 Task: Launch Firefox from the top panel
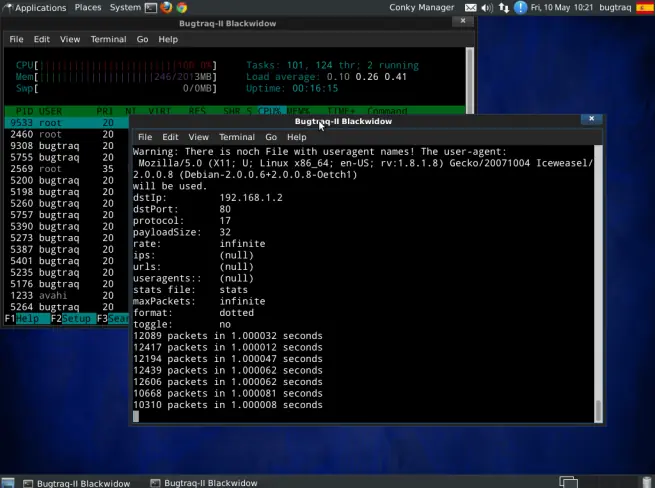[166, 8]
